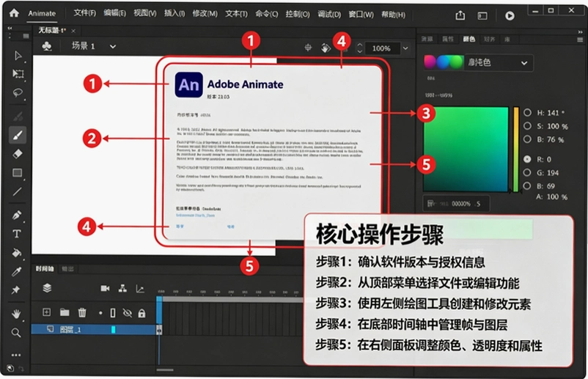Open the 编辑(E) menu
588x379 pixels.
coord(115,13)
